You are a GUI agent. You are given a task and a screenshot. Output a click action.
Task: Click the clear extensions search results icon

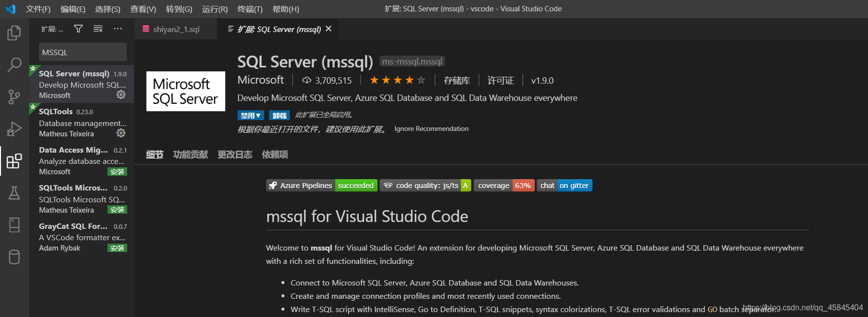pos(98,29)
